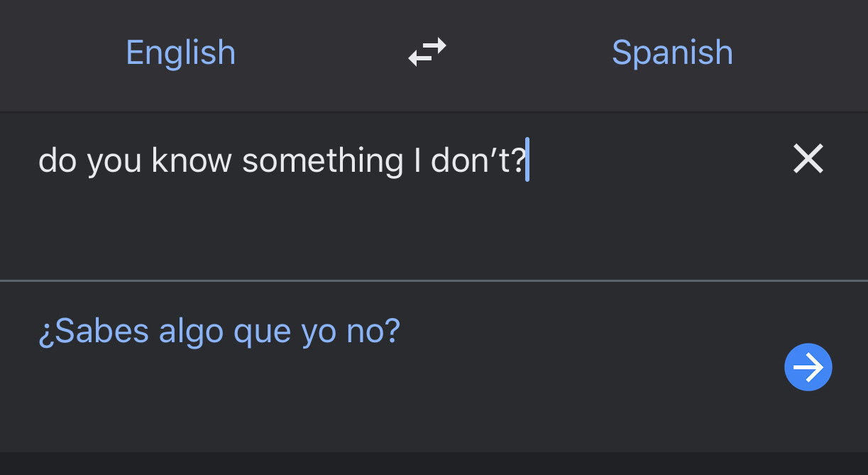Click the letter "I" in the source sentence
The height and width of the screenshot is (475, 868).
tap(417, 160)
